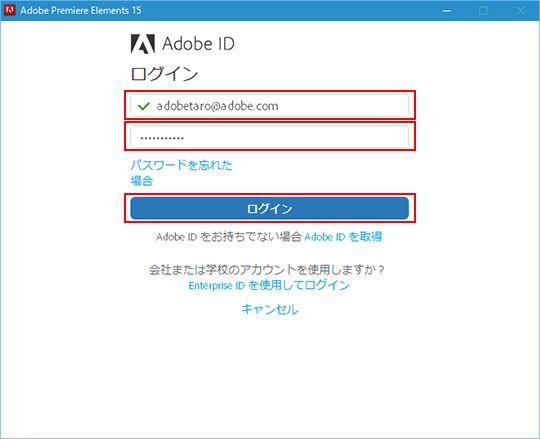
Task: Close the Adobe Premiere Elements 15 window
Action: pyautogui.click(x=521, y=11)
